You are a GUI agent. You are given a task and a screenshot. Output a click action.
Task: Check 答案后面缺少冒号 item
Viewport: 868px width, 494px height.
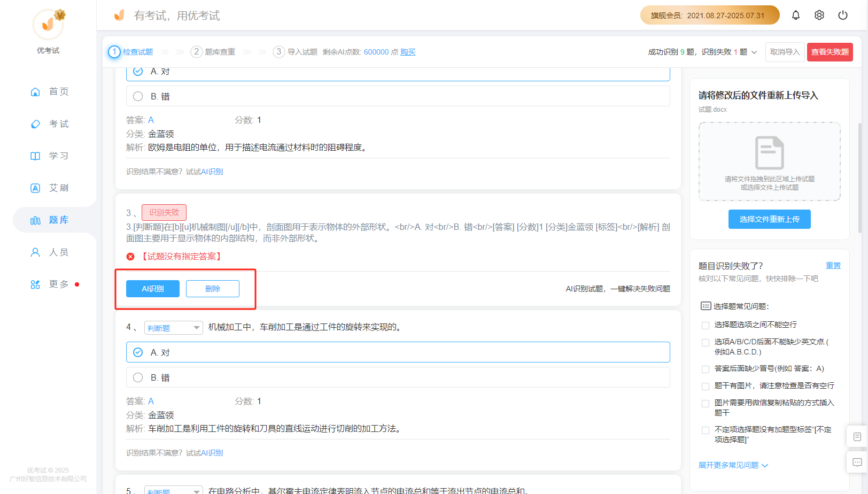coord(706,369)
